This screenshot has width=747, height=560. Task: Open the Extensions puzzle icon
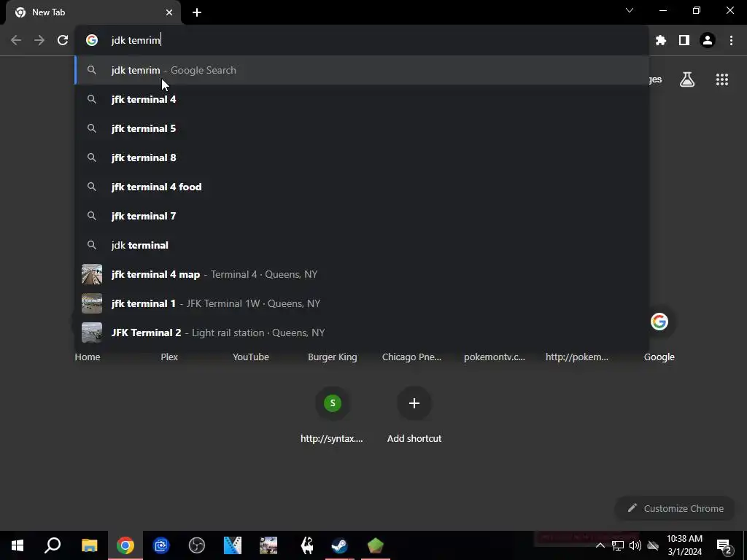pos(660,40)
